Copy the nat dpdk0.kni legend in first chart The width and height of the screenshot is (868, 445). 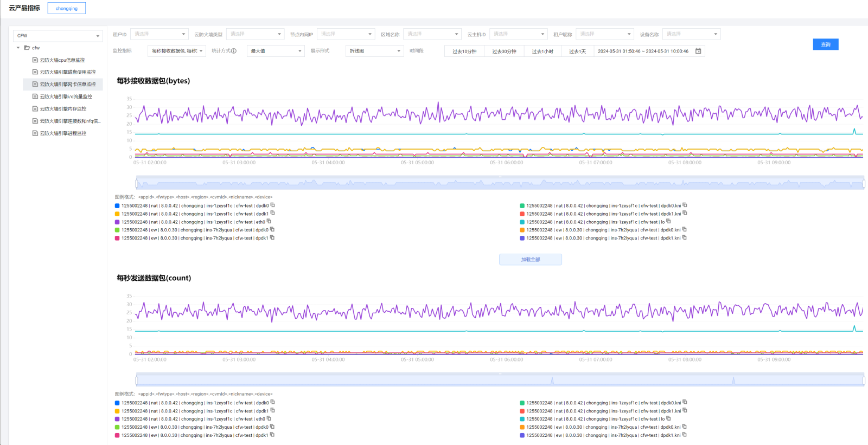coord(685,205)
